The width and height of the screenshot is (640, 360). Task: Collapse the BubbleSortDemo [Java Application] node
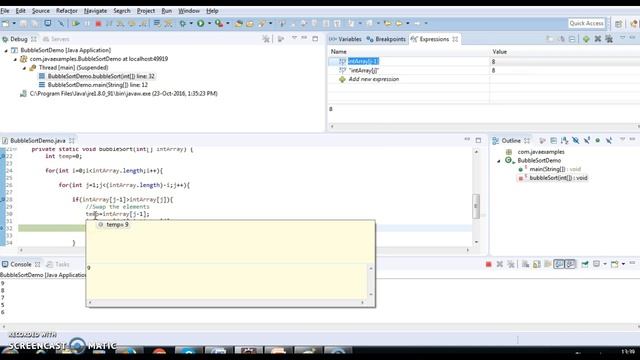6,51
